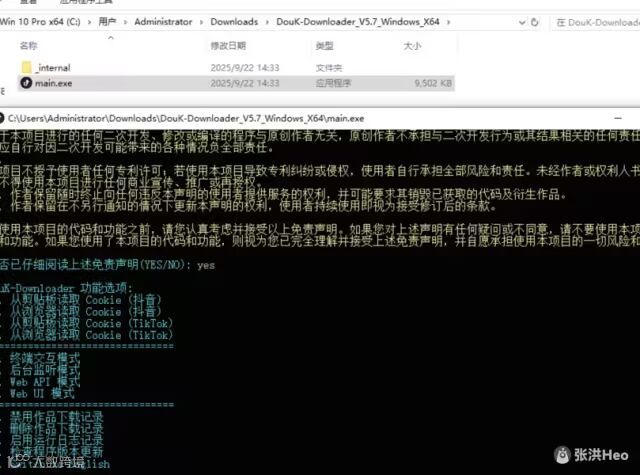
Task: Click the refresh button in address bar
Action: [x=535, y=22]
